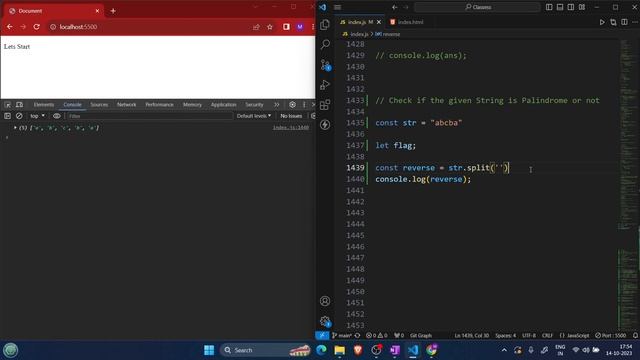Viewport: 640px width, 360px height.
Task: Reload the localhost:5500 page
Action: click(x=37, y=27)
